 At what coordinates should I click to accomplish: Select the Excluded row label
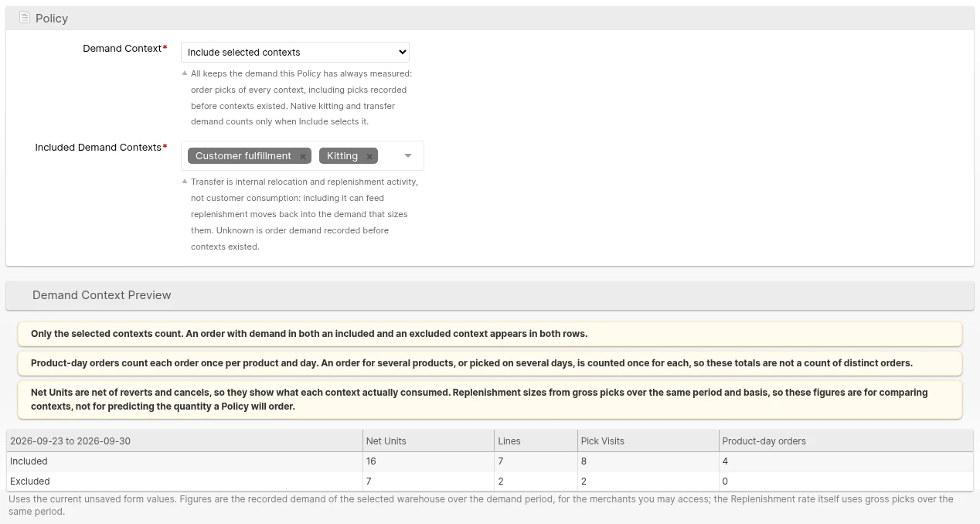click(x=29, y=481)
